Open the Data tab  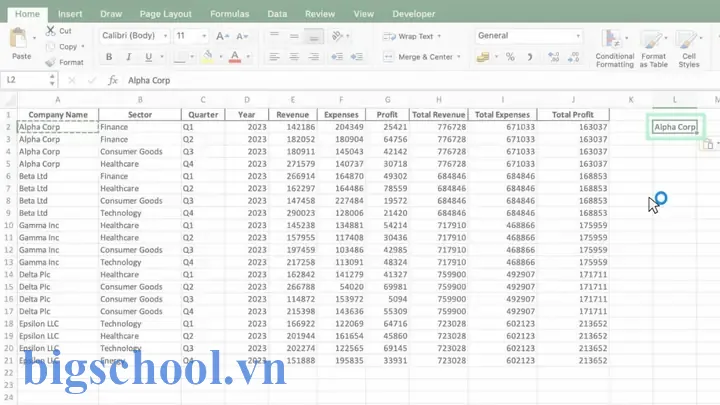point(277,14)
